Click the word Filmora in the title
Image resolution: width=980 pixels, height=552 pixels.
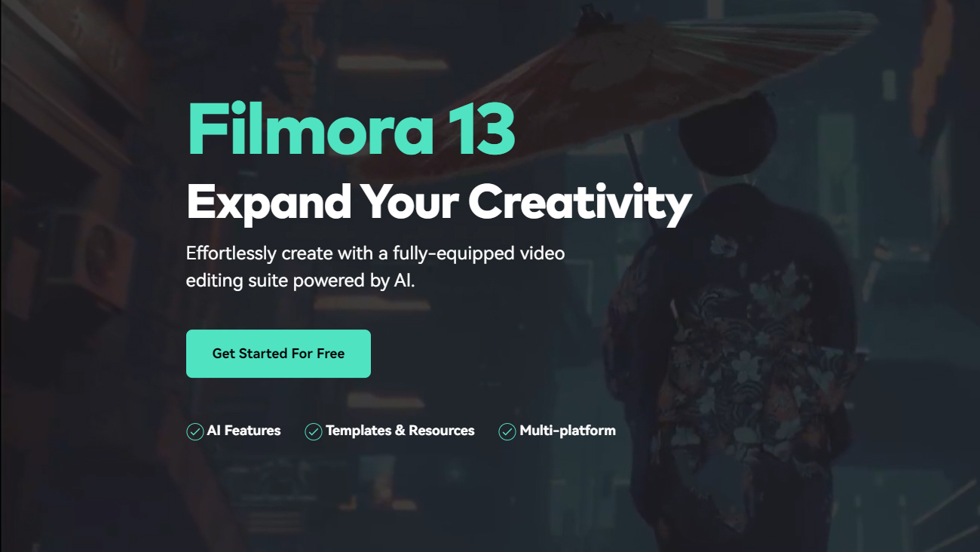[310, 128]
